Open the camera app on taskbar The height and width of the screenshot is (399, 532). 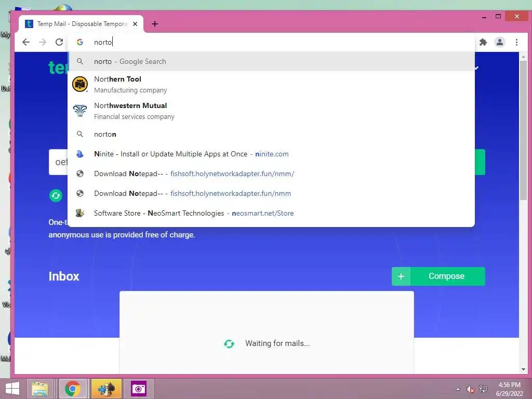point(138,389)
